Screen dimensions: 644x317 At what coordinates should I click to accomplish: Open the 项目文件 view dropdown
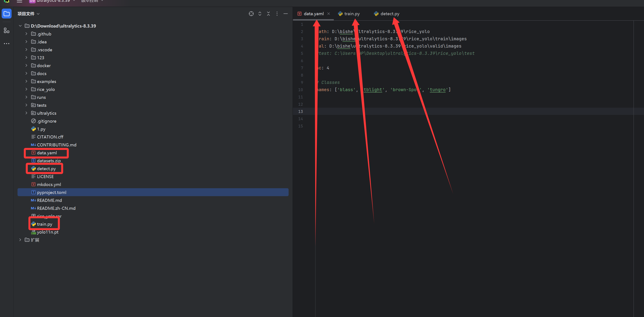28,14
